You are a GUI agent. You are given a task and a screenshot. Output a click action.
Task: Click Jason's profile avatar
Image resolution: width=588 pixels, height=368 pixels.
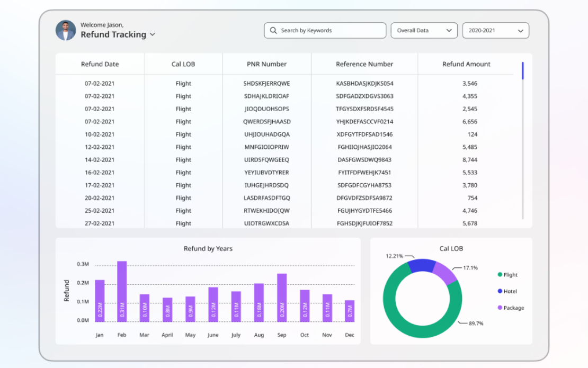coord(66,30)
